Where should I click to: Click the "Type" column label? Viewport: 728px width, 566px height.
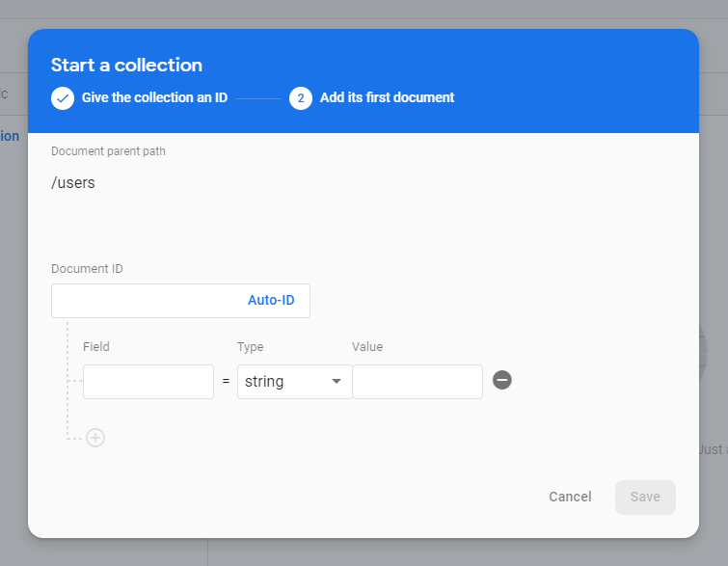[250, 347]
